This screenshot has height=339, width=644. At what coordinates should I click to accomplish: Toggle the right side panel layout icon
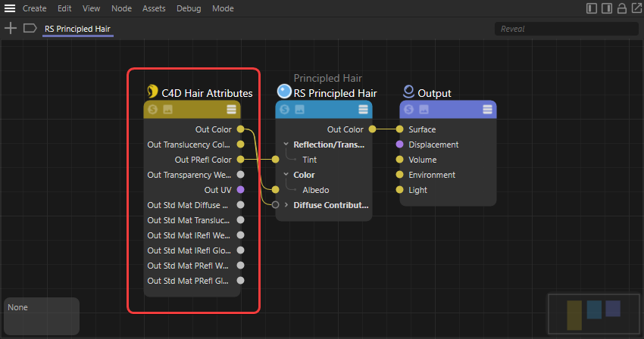[607, 9]
